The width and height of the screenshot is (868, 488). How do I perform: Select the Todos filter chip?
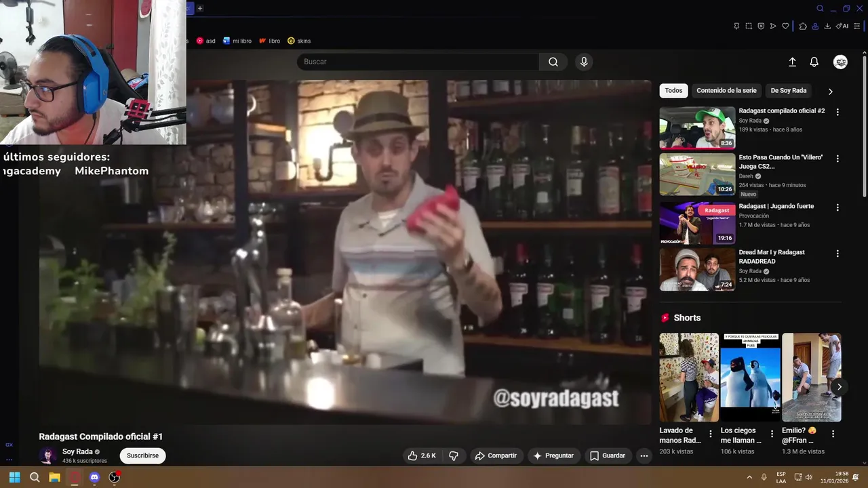click(673, 90)
